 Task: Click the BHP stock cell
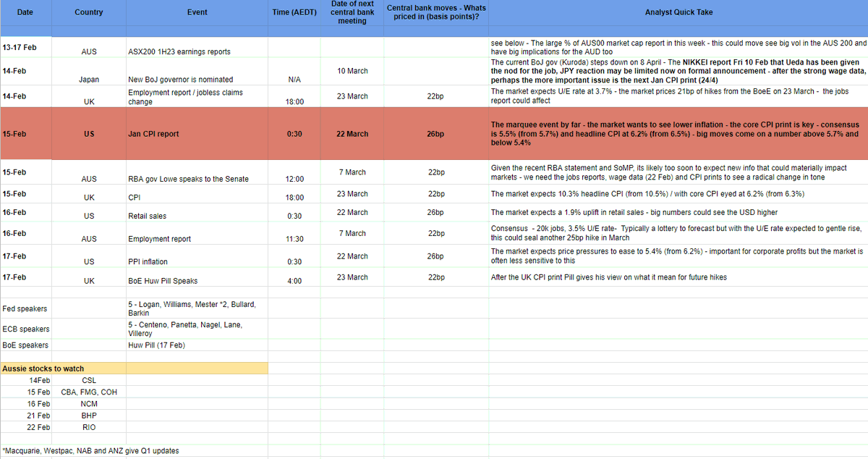[88, 416]
